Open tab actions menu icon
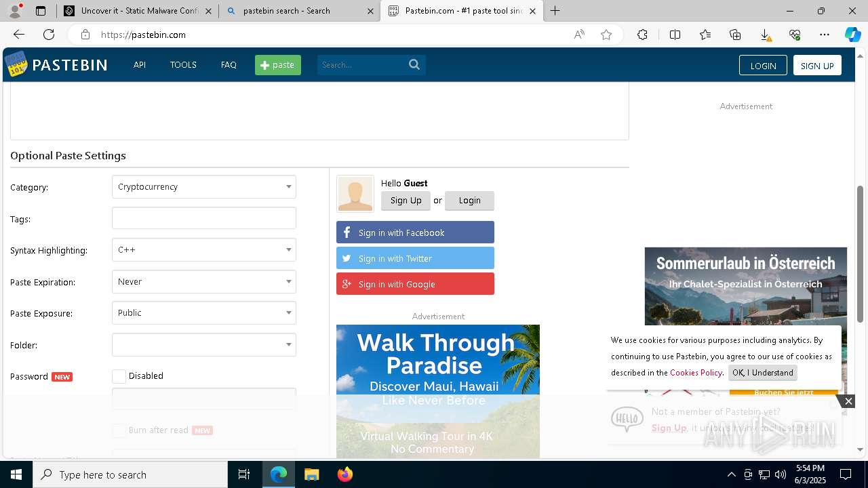Image resolution: width=868 pixels, height=488 pixels. pos(41,11)
